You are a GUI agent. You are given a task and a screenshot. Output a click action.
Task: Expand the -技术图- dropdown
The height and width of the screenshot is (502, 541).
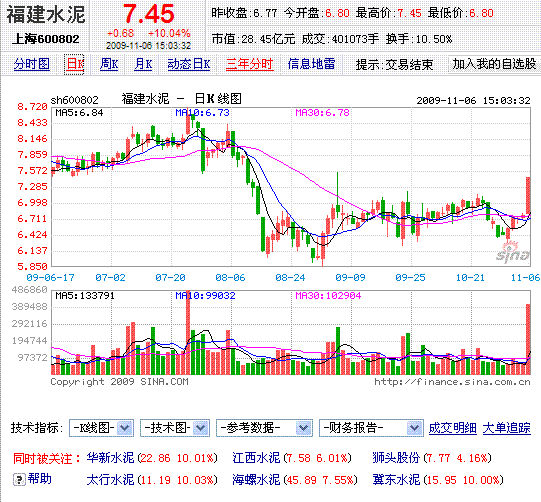(175, 428)
